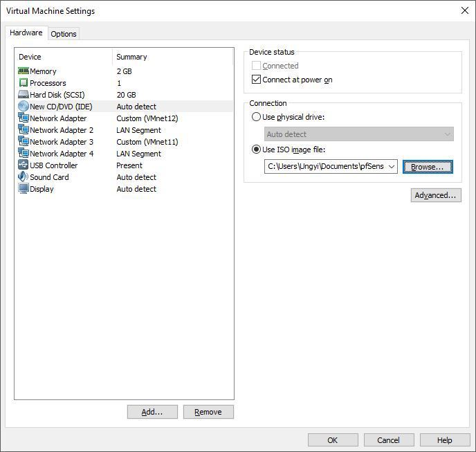The width and height of the screenshot is (476, 452).
Task: Click the Display monitor icon
Action: point(24,189)
